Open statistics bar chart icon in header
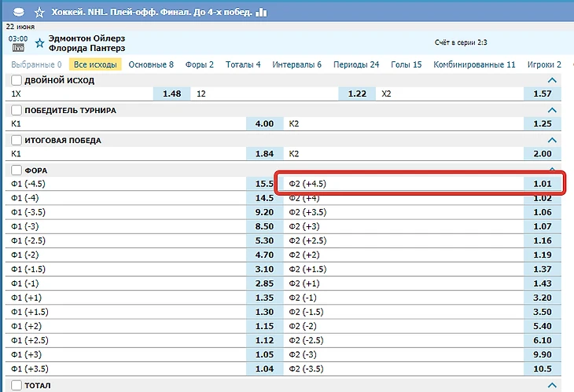 pos(262,13)
